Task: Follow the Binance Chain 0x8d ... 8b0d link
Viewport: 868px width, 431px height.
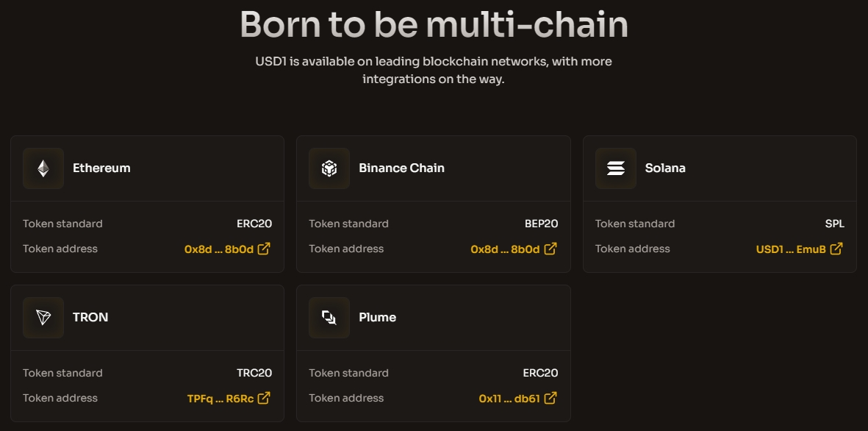Action: coord(505,249)
